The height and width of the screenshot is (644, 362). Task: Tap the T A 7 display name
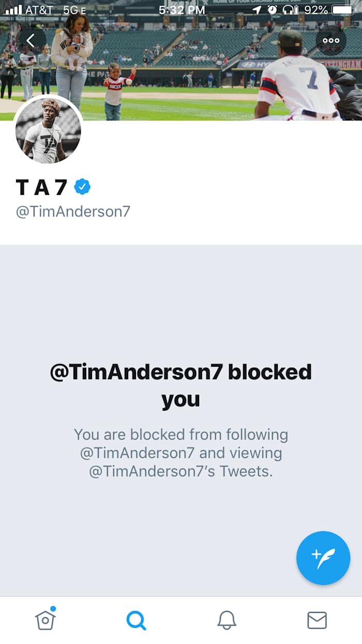click(41, 187)
